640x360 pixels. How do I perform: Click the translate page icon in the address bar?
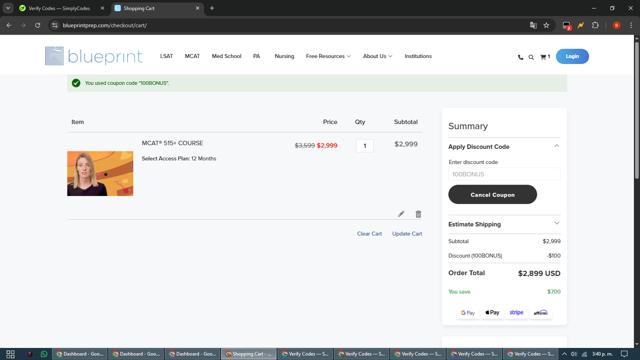(533, 25)
